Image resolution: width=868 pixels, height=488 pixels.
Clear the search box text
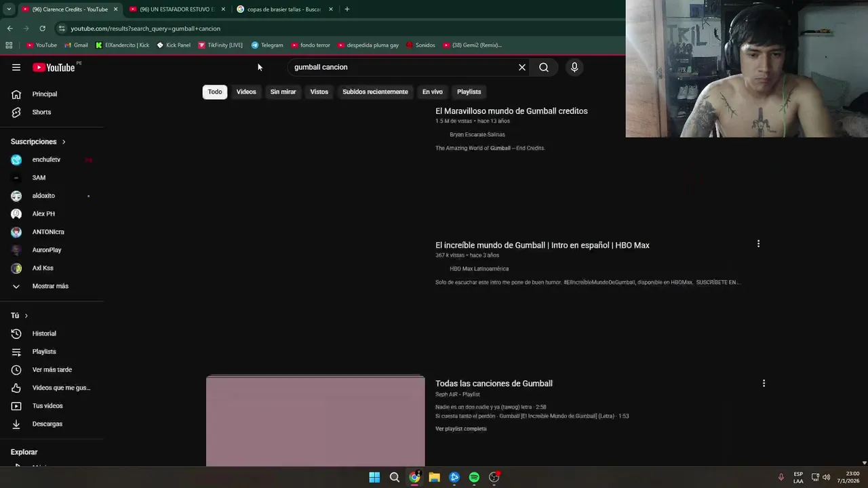522,67
